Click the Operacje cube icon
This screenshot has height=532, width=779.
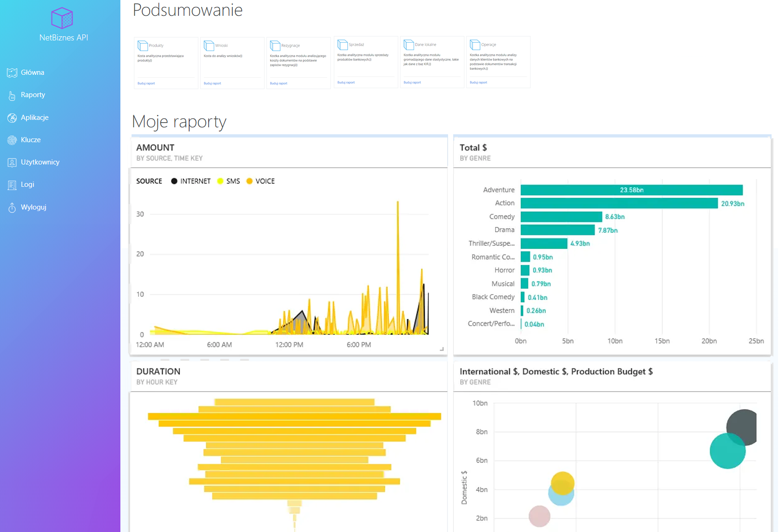click(x=475, y=45)
